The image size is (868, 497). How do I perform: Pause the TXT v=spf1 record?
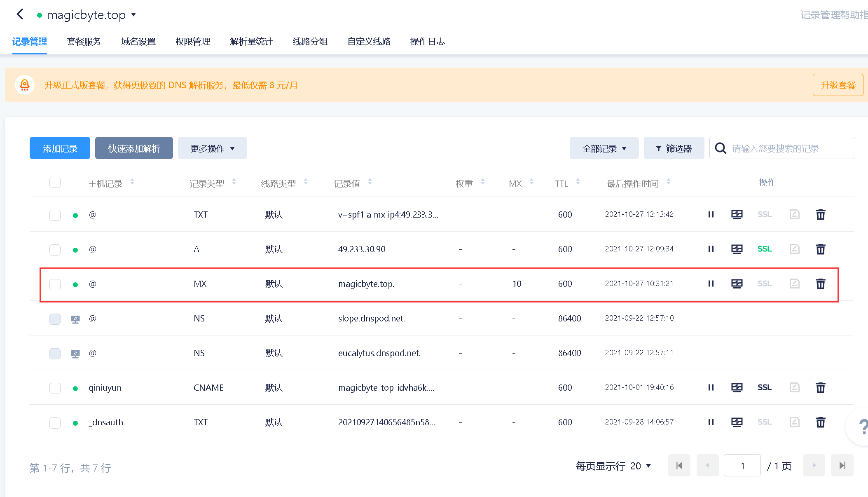pos(711,214)
